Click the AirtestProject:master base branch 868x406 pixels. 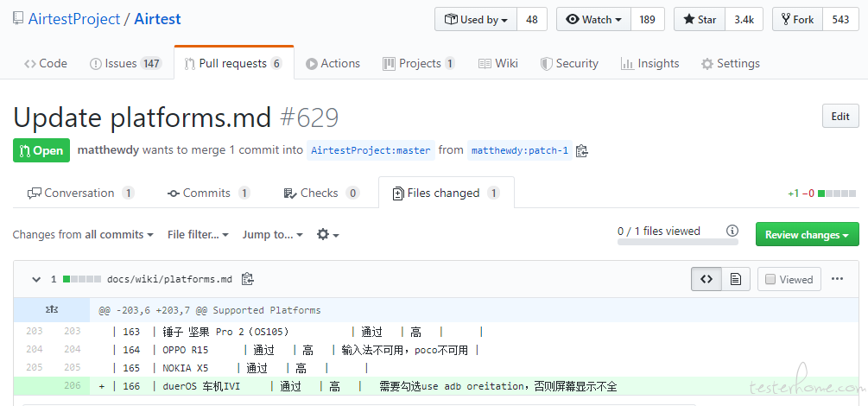coord(371,150)
